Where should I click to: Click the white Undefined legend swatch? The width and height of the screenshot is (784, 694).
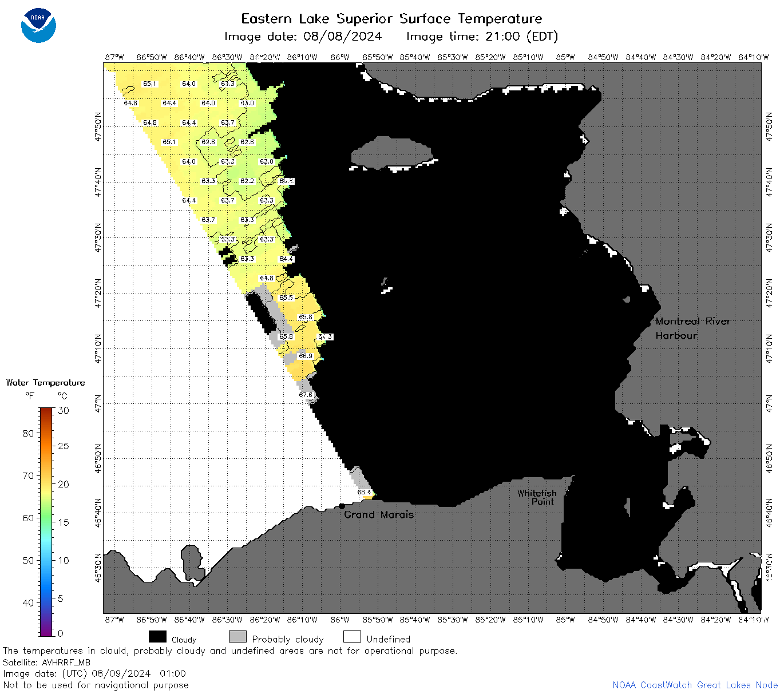352,637
